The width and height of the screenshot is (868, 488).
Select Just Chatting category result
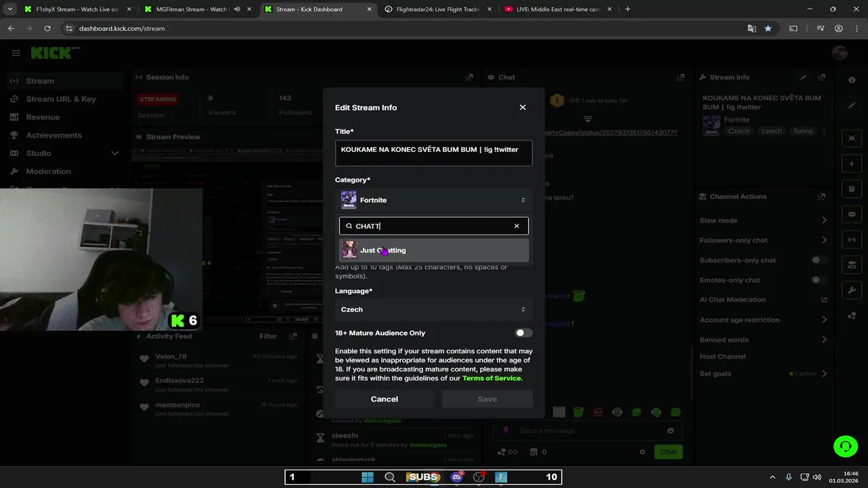pos(434,250)
